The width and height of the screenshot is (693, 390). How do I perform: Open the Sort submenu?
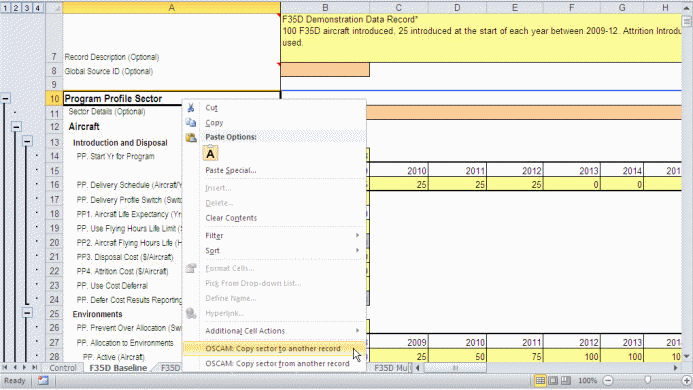pyautogui.click(x=274, y=251)
